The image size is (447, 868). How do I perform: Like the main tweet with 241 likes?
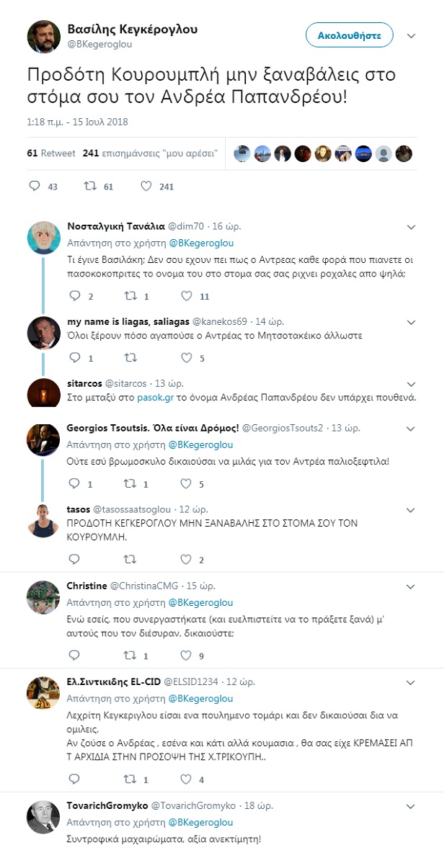tap(146, 186)
